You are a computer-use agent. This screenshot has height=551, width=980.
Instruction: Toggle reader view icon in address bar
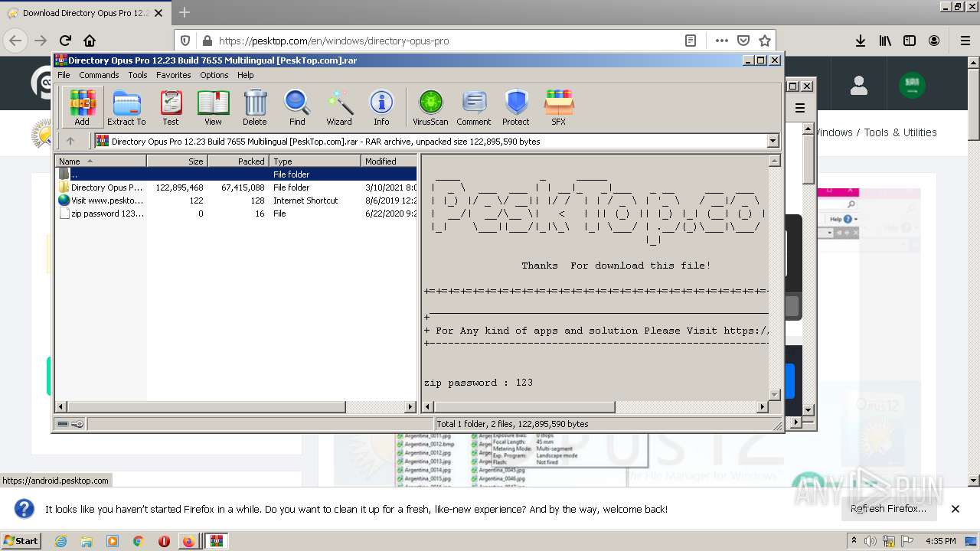tap(691, 41)
